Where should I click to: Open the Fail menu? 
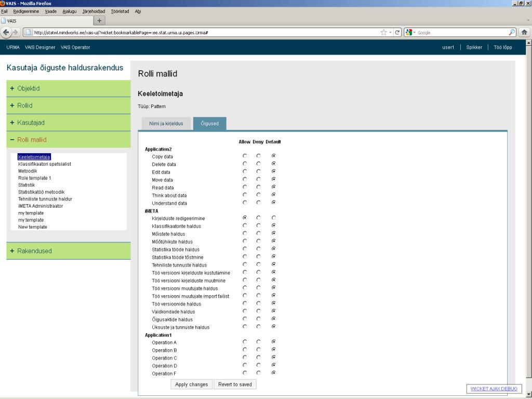click(x=4, y=11)
